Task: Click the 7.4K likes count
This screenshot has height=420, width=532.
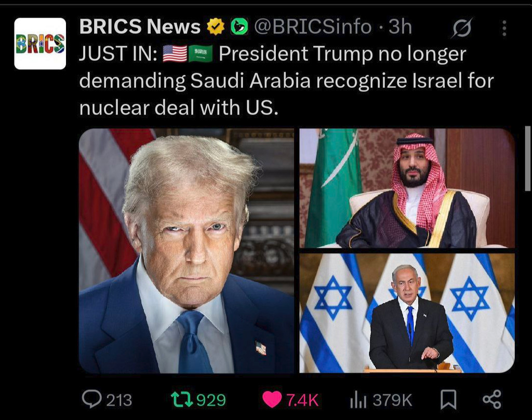Action: (302, 400)
